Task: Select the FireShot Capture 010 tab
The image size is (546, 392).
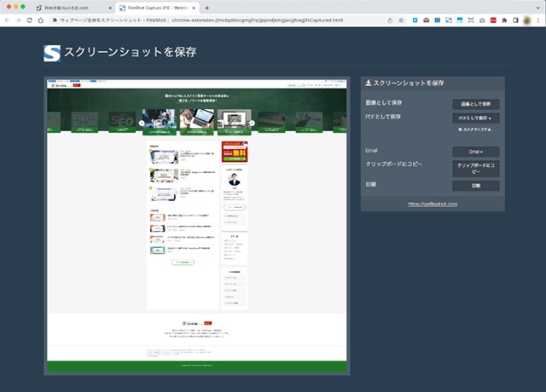Action: [158, 8]
